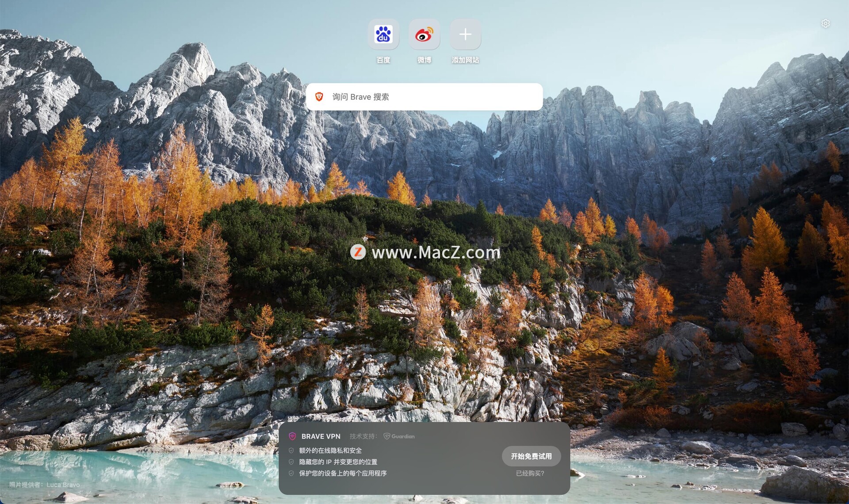849x504 pixels.
Task: Click the plus tile to add a site
Action: [x=465, y=34]
